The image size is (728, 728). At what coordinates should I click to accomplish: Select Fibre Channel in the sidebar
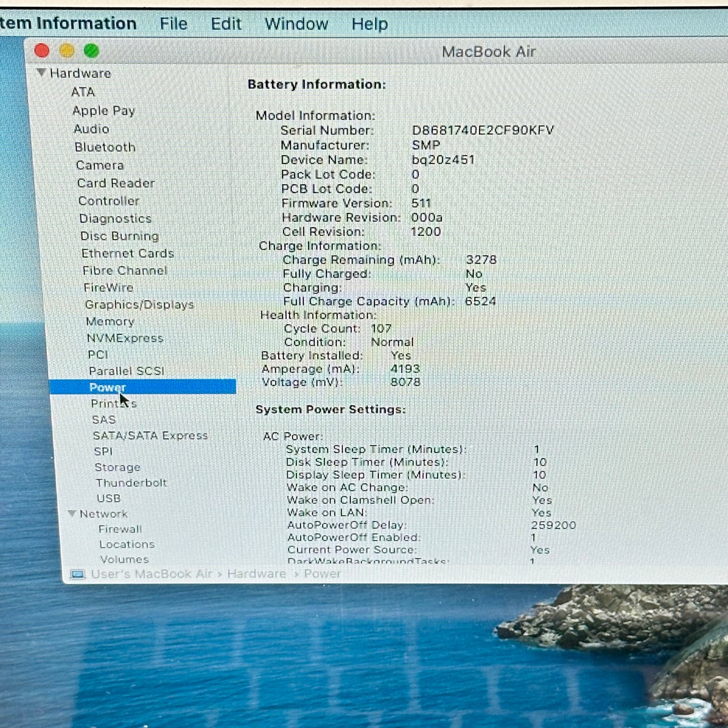pos(125,271)
